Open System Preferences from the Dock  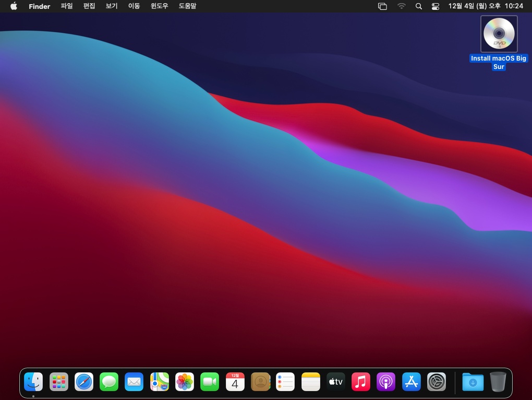(437, 382)
